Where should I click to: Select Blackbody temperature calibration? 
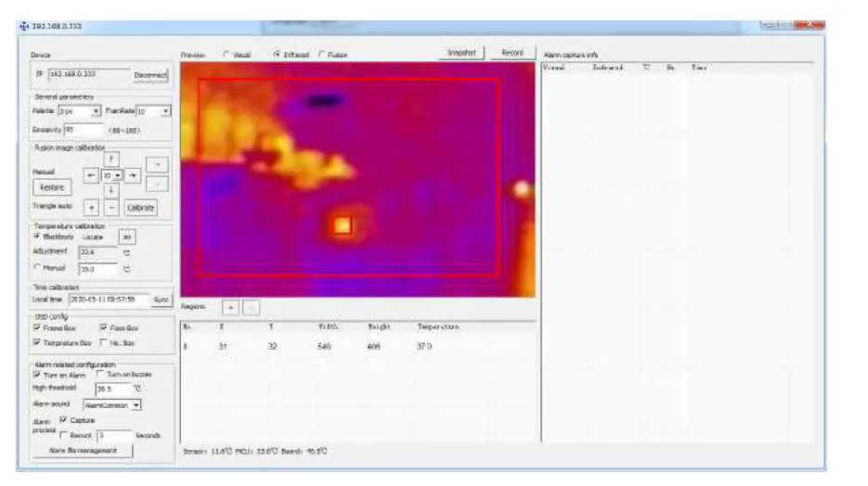[x=37, y=237]
